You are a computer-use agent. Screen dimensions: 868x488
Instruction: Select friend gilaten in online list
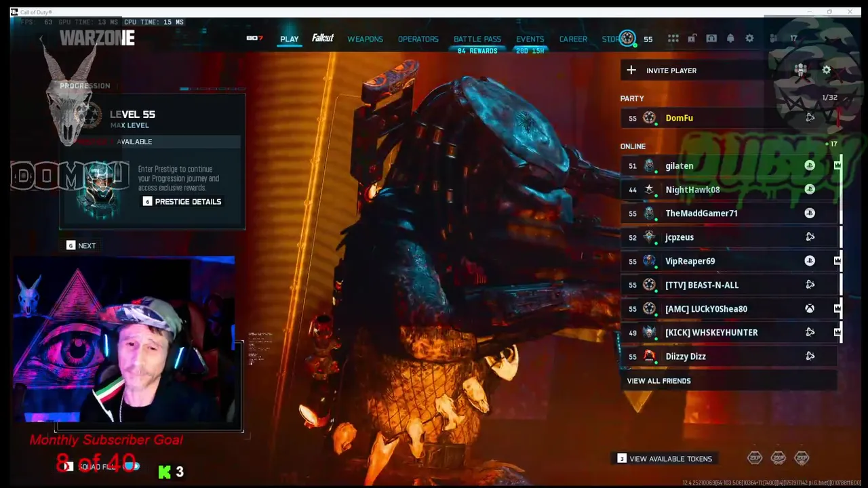coord(728,166)
